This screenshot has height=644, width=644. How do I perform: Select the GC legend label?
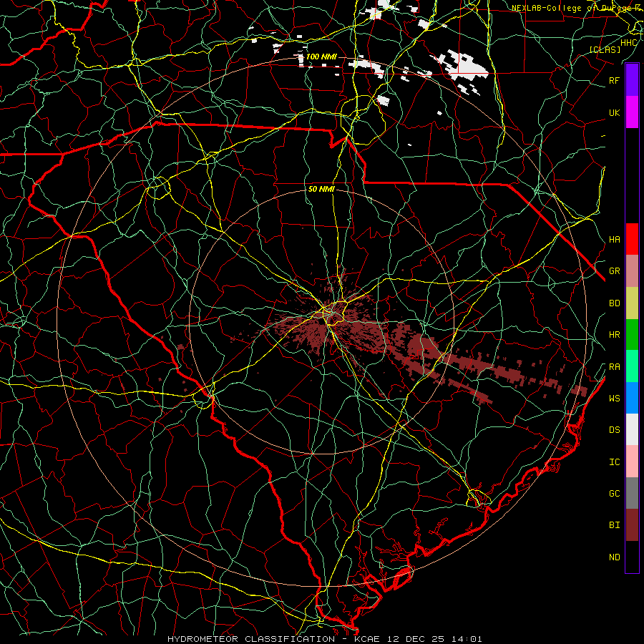tap(615, 493)
